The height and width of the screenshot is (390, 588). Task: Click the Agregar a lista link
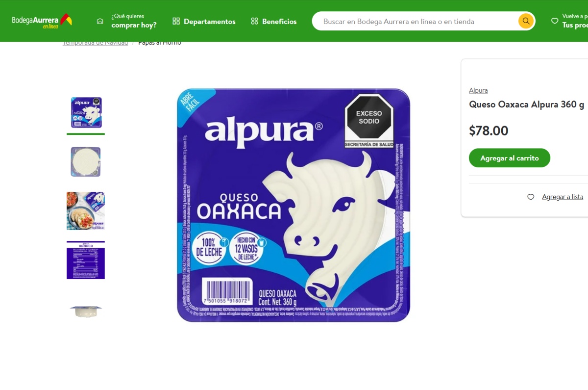tap(563, 197)
